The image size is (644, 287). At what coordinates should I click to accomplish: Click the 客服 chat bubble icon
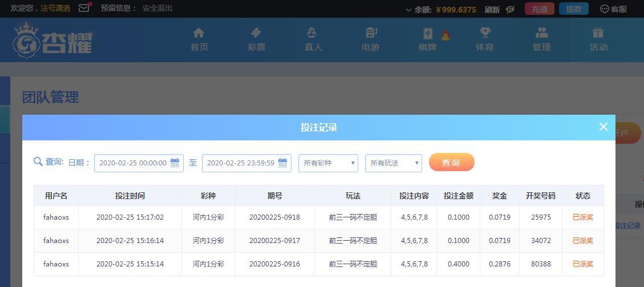pos(604,9)
